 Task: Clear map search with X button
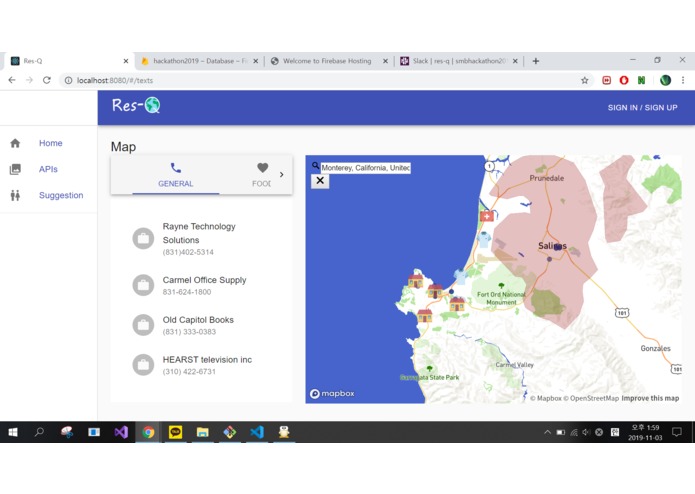click(x=320, y=181)
